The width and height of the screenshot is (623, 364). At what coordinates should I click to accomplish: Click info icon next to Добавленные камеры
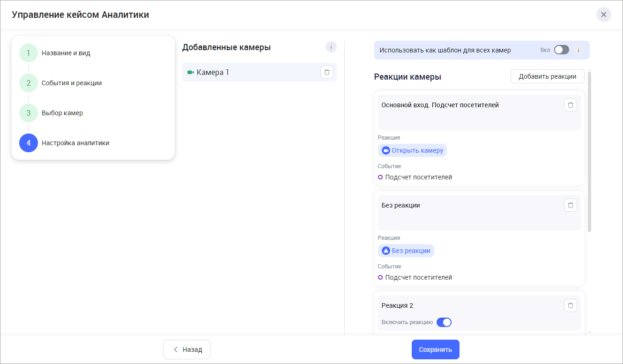point(331,47)
